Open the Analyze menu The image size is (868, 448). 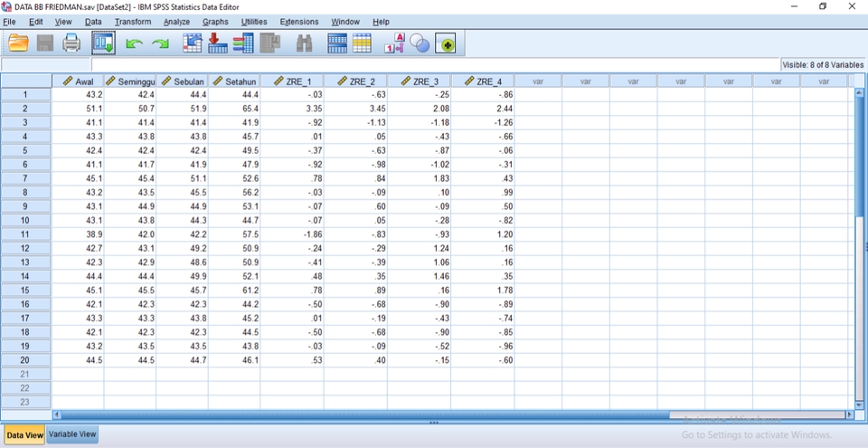click(x=176, y=22)
